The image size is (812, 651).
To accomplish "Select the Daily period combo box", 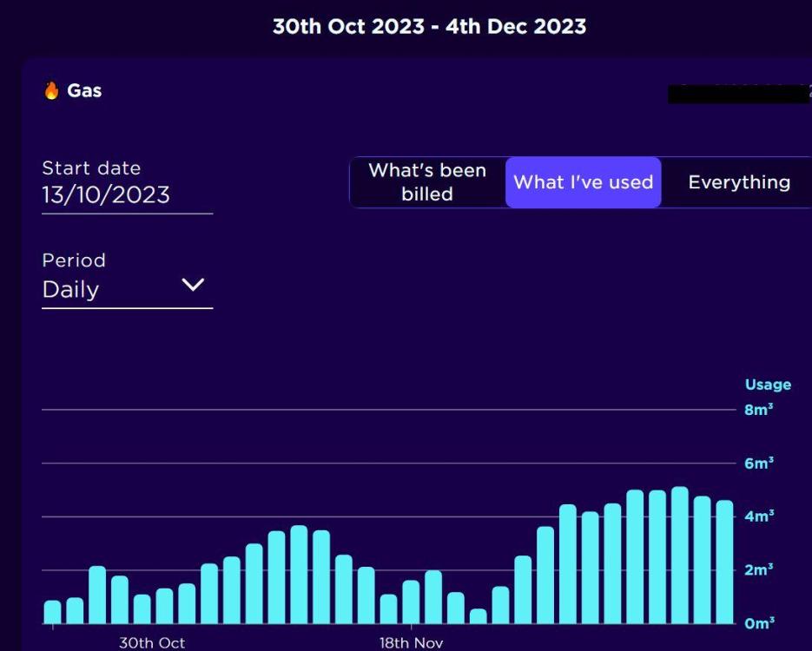I will [128, 290].
